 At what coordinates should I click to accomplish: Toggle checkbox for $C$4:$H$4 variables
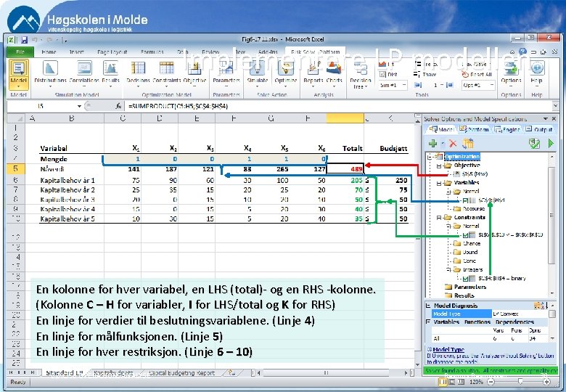pos(466,200)
